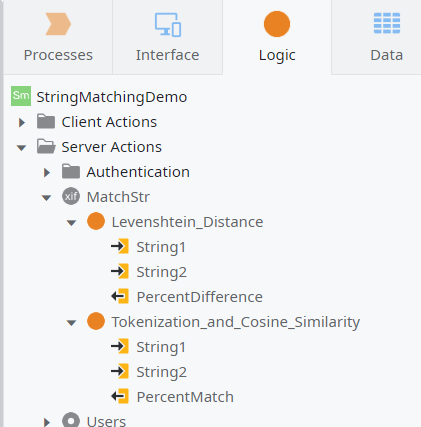421x427 pixels.
Task: Click input icon of String1 under Tokenization_and_Cosine_Similarity
Action: [120, 347]
